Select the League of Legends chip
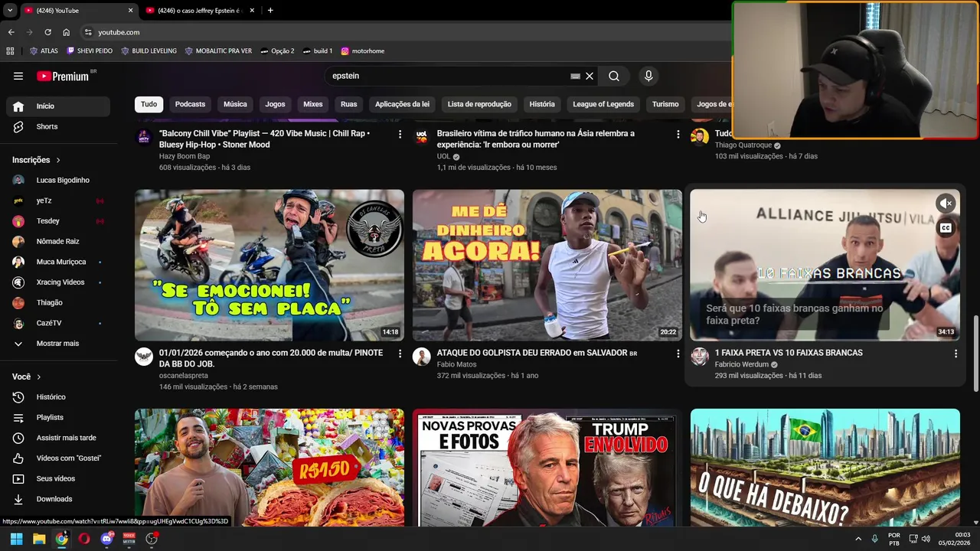Viewport: 980px width, 551px height. [x=603, y=104]
